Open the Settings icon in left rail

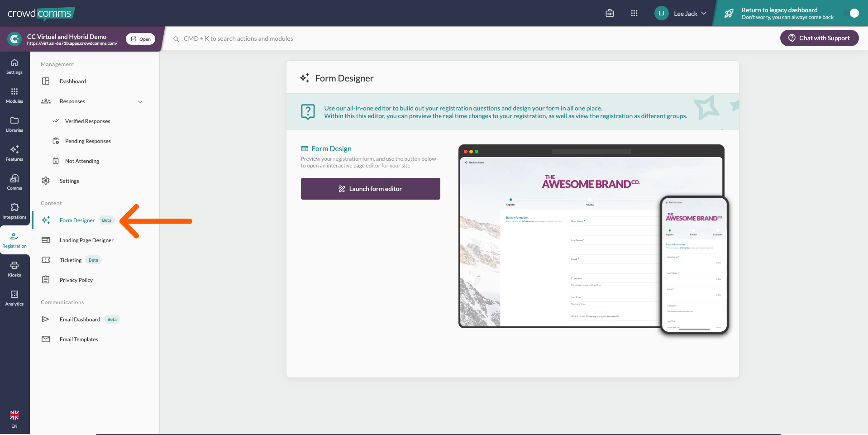tap(14, 66)
